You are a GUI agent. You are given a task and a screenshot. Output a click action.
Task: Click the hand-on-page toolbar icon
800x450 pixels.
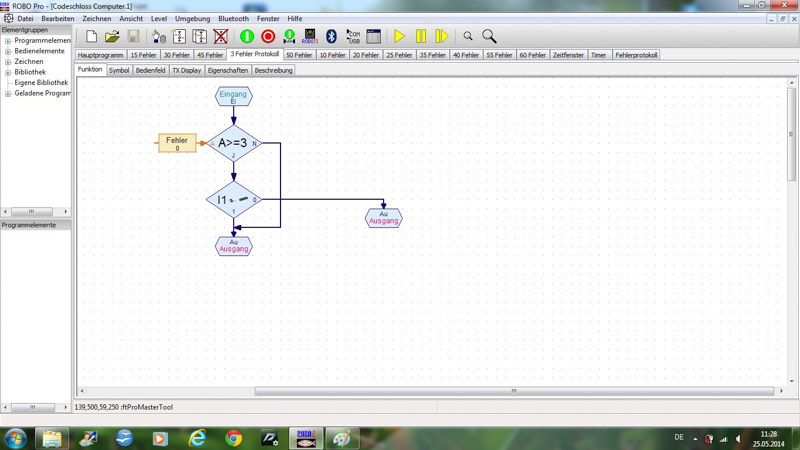[x=158, y=36]
